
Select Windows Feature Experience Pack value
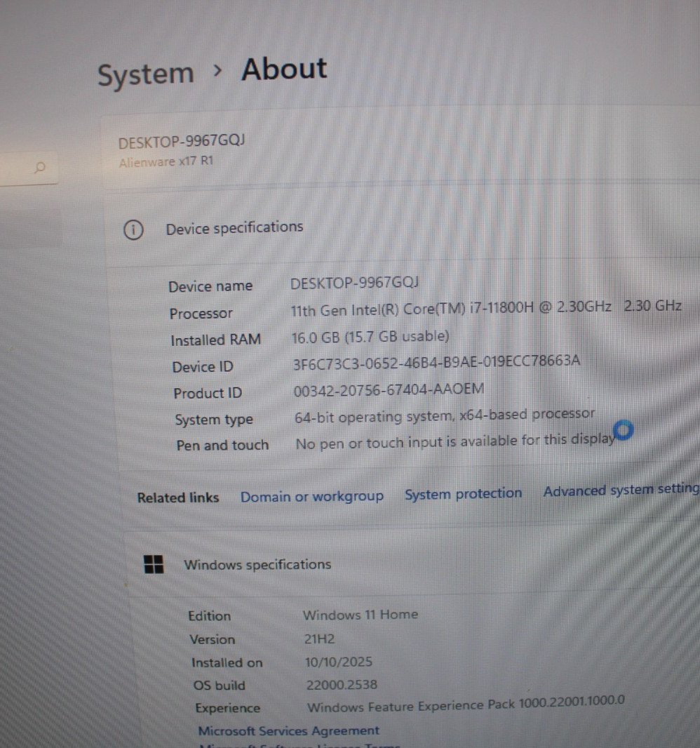(x=466, y=704)
